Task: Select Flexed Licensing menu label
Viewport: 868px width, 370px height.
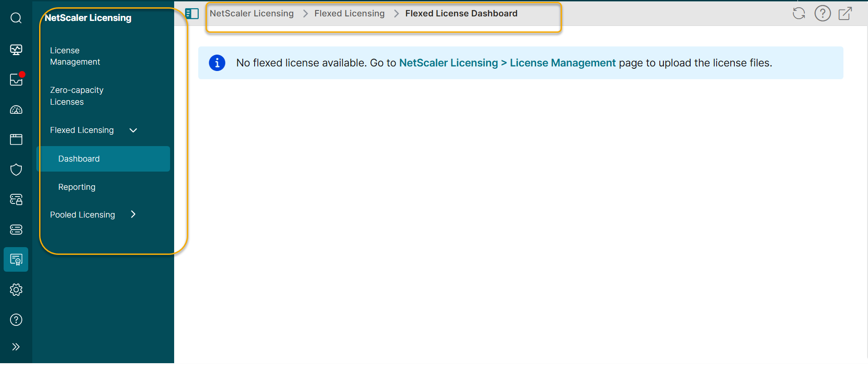Action: [x=82, y=130]
